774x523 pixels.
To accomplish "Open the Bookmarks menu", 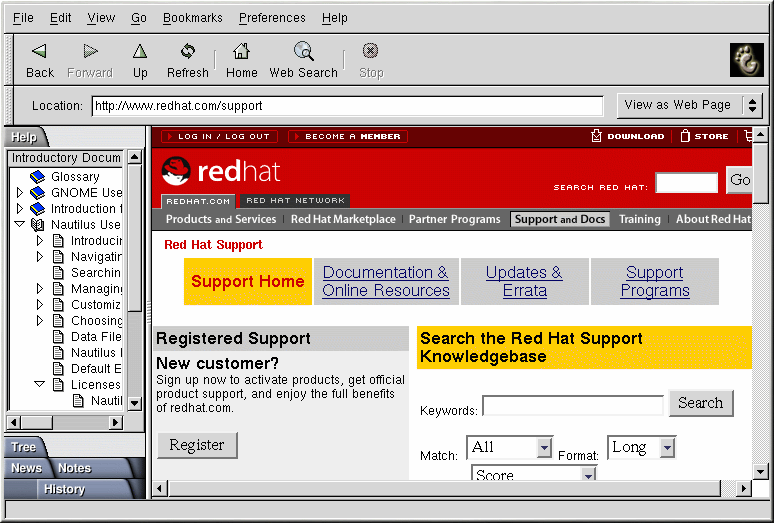I will 192,18.
